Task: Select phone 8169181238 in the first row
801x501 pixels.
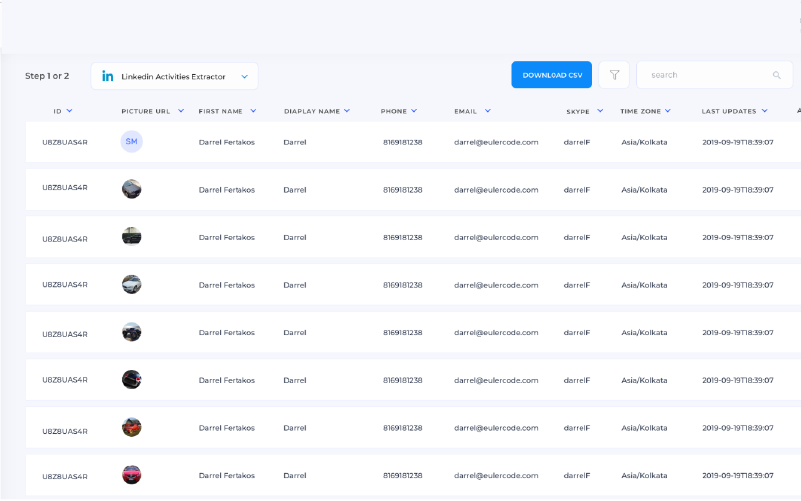Action: pyautogui.click(x=403, y=142)
